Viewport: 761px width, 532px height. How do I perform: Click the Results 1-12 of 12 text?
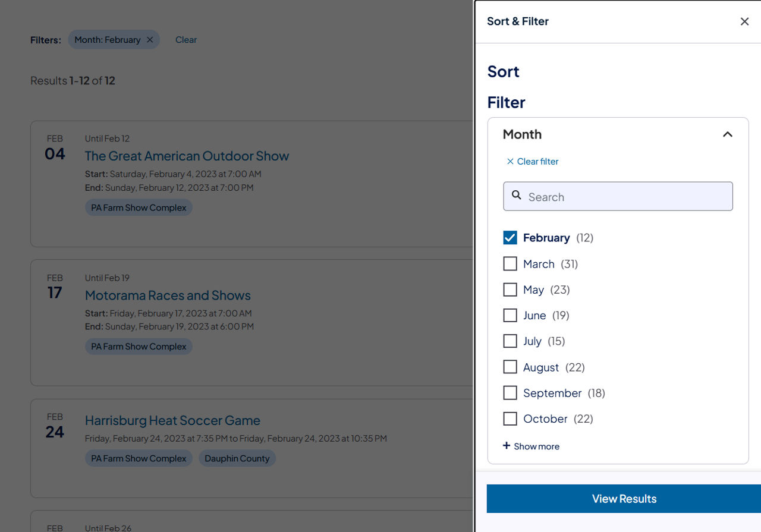click(73, 80)
